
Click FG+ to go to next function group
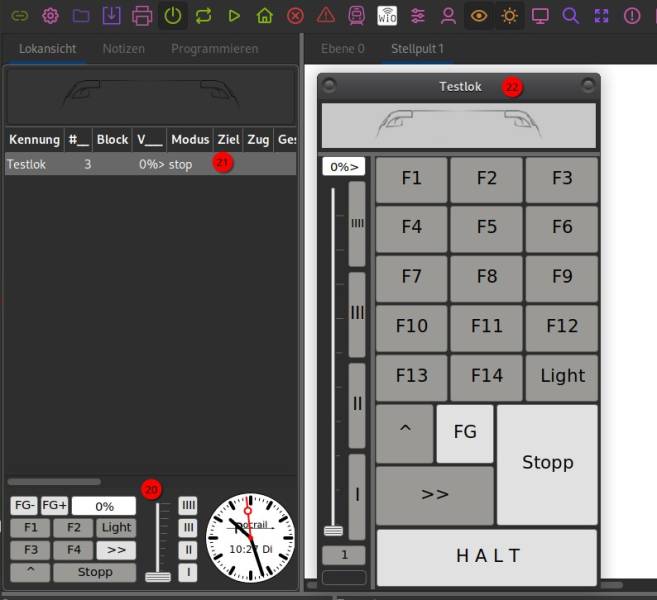[54, 506]
